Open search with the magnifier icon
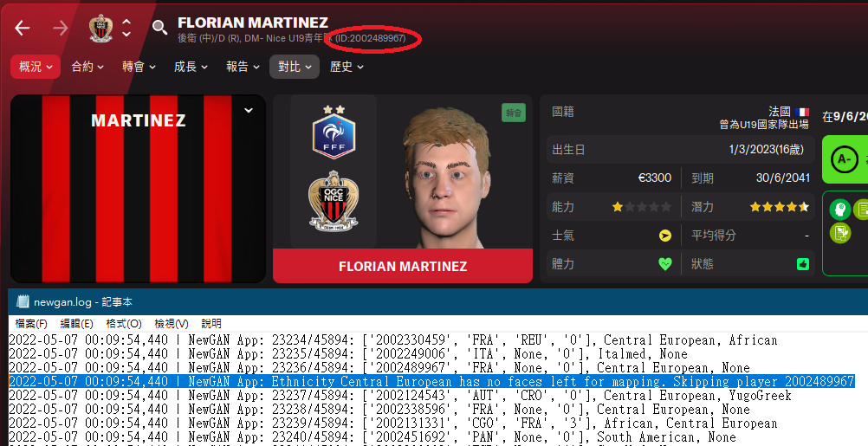The width and height of the screenshot is (868, 446). coord(160,28)
